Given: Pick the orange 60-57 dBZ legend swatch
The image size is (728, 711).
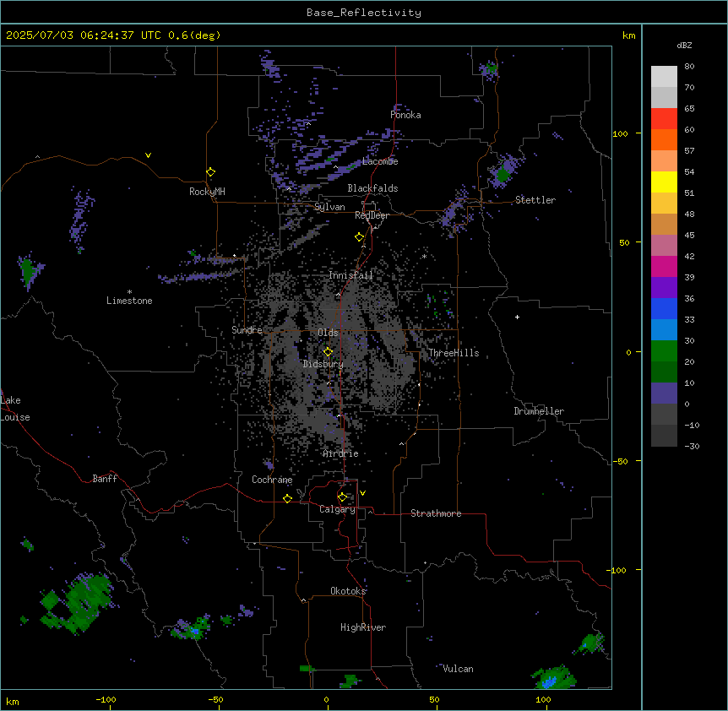Looking at the screenshot, I should coord(664,140).
